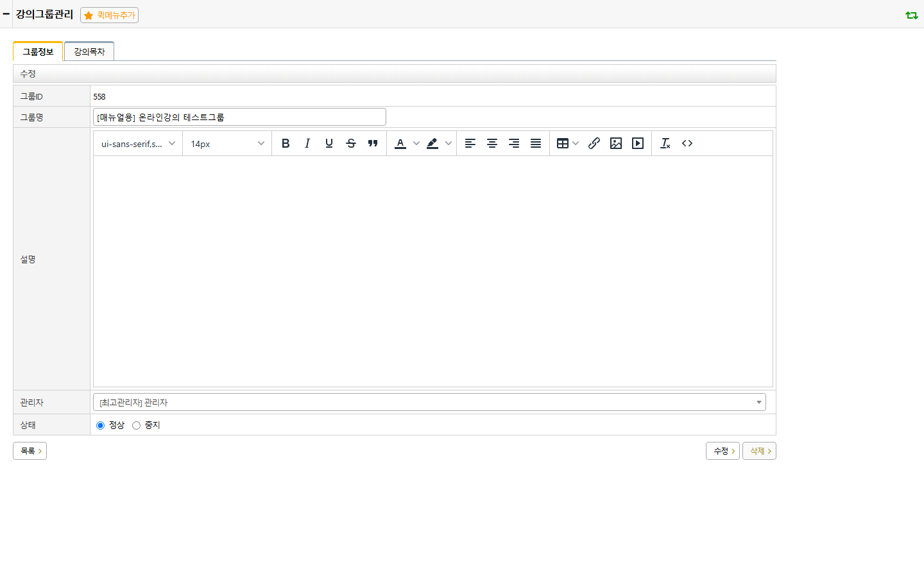Insert a blockquote with quote icon
Screen dimensions: 924x578
[373, 143]
